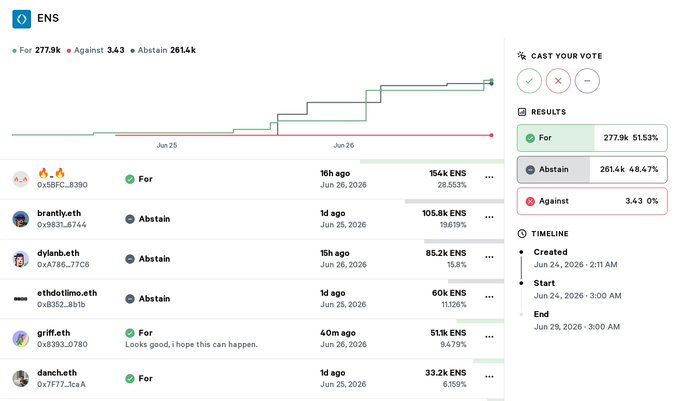Click the results bar chart icon
The height and width of the screenshot is (401, 680).
pos(522,112)
